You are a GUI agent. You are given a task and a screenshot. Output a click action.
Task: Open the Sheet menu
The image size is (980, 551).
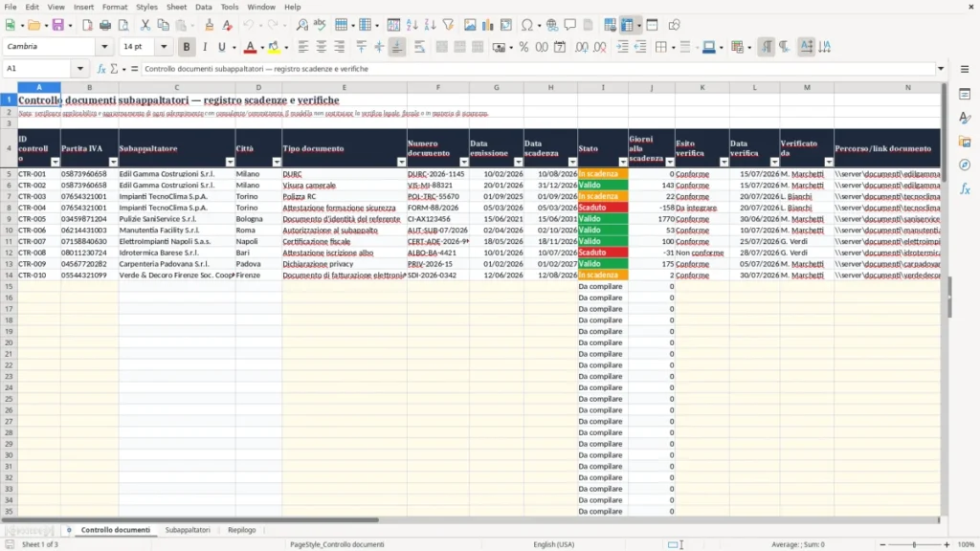point(176,7)
